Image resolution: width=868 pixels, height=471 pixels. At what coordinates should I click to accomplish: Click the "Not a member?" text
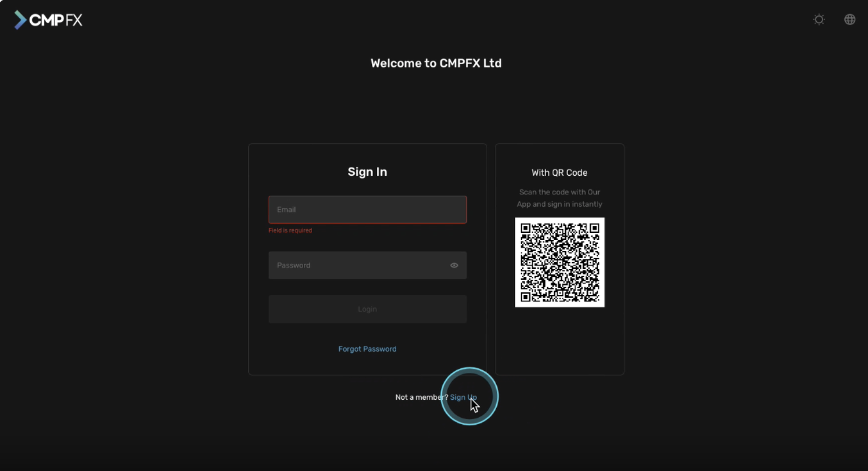pos(422,397)
